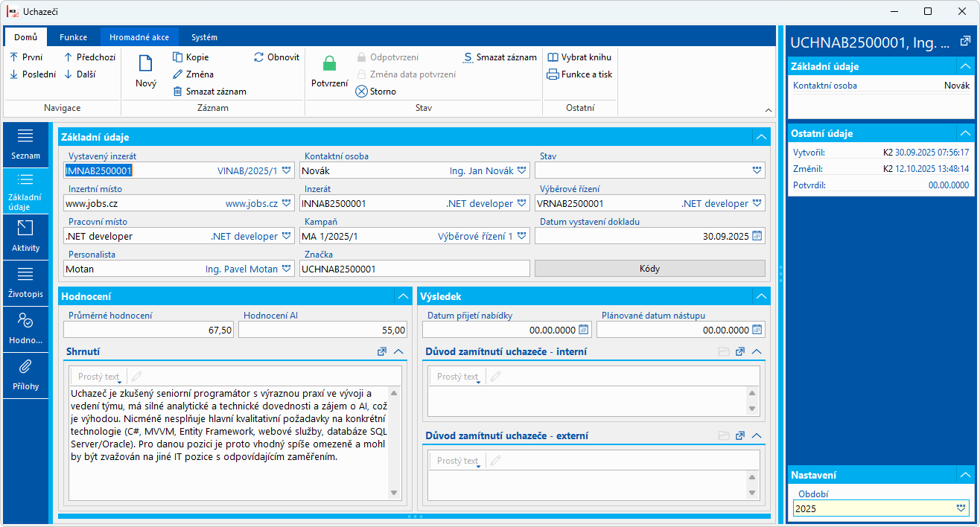Click Obnovit refresh icon
This screenshot has height=527, width=980.
click(259, 57)
